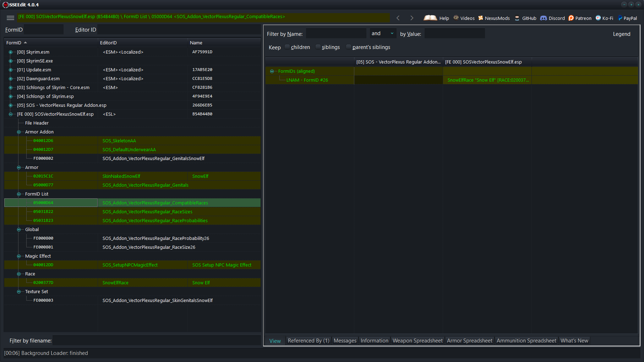Switch to the Referenced By (1) tab
Screen dimensions: 644x362
pyautogui.click(x=308, y=341)
